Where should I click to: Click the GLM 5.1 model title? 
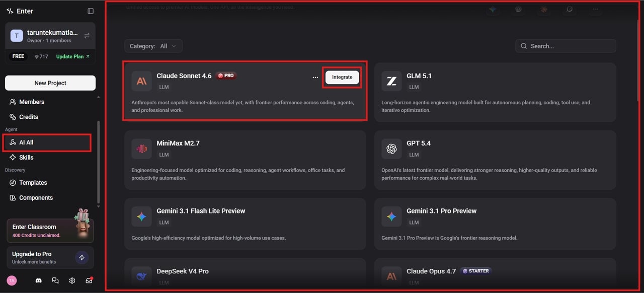[x=419, y=76]
